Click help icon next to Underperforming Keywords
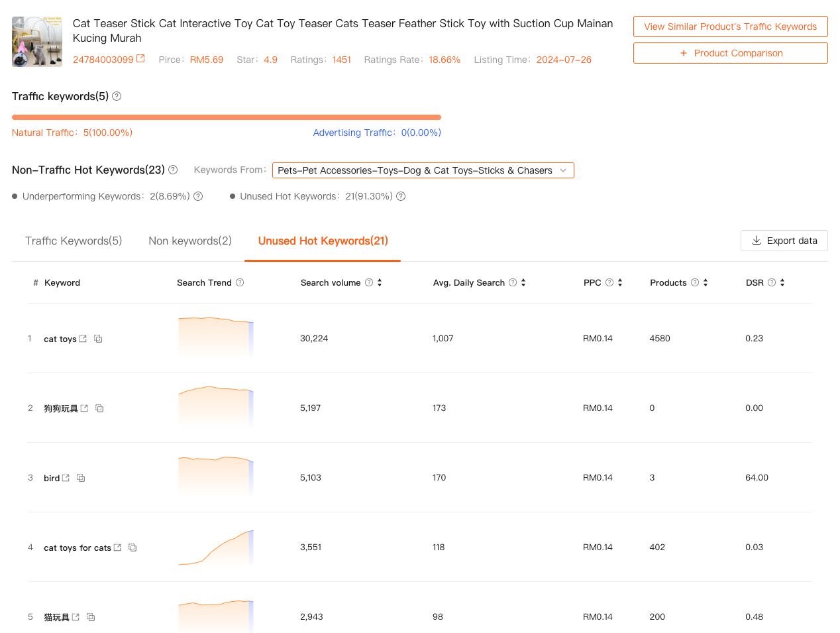This screenshot has height=633, width=840. click(x=198, y=196)
